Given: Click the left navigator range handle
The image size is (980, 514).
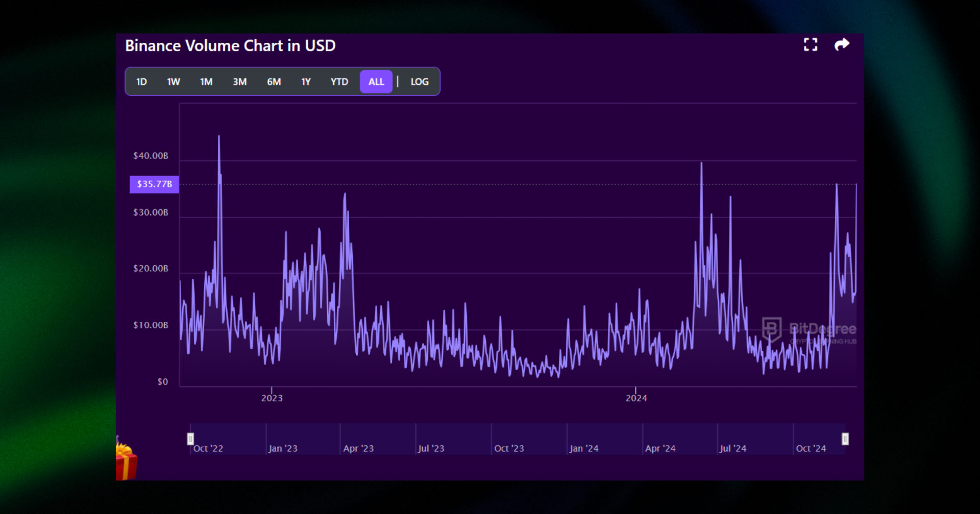Looking at the screenshot, I should pyautogui.click(x=190, y=438).
